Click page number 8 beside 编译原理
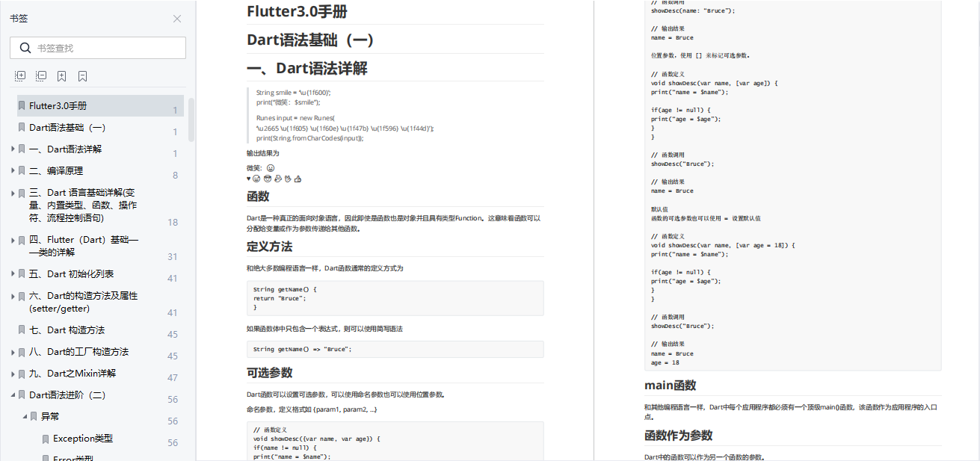This screenshot has width=980, height=461. click(175, 176)
